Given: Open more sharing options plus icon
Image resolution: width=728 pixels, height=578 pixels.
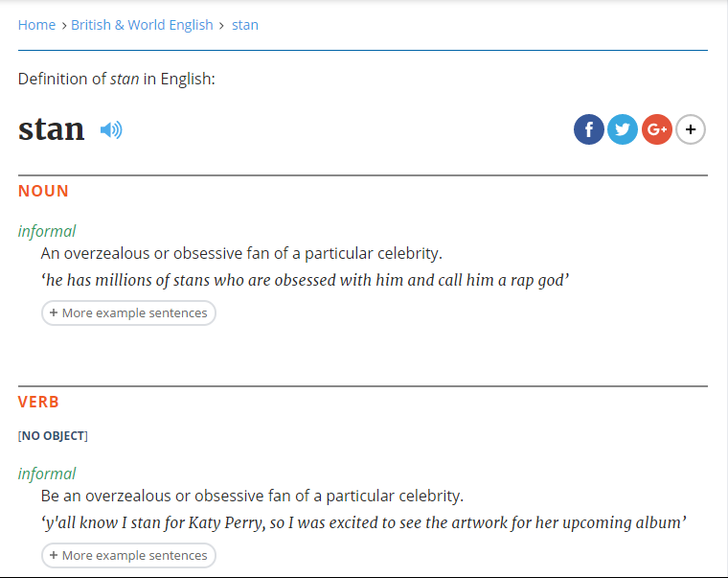Looking at the screenshot, I should 691,129.
